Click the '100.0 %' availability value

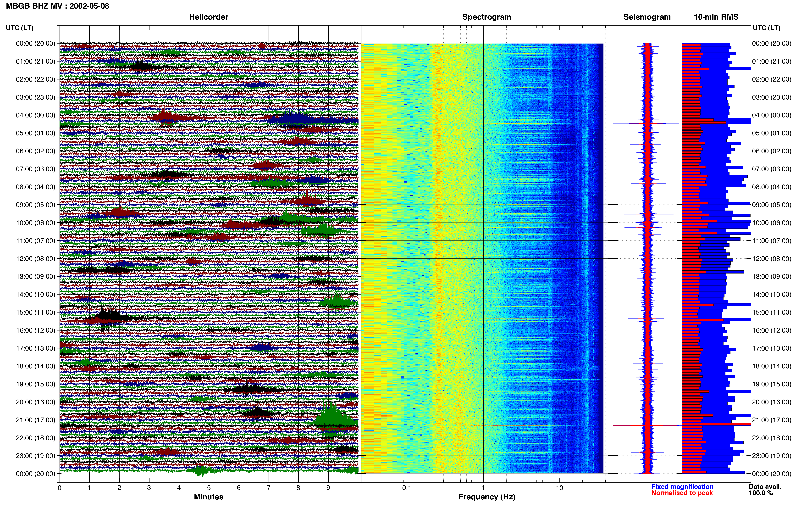click(x=761, y=493)
